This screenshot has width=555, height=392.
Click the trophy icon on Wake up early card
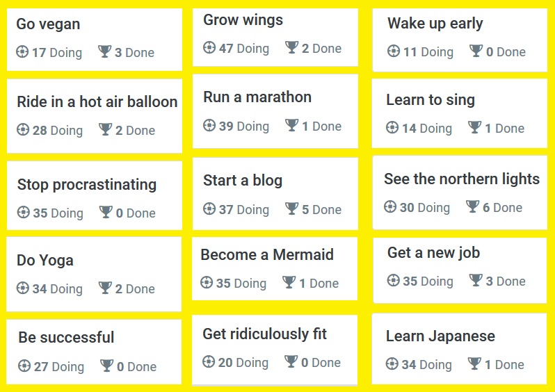pos(476,51)
